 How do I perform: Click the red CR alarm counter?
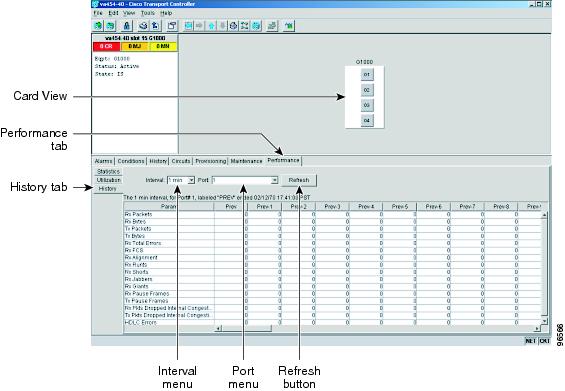click(106, 46)
